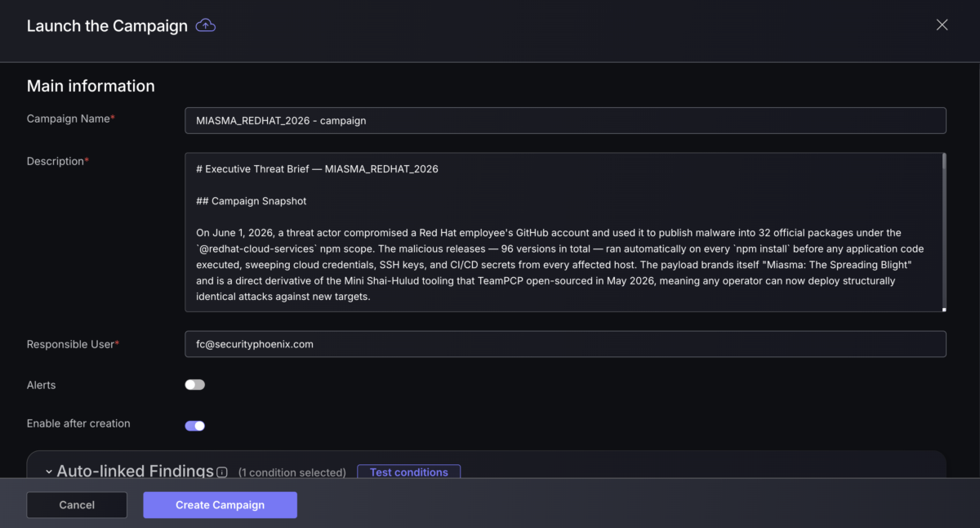Close the Launch the Campaign dialog

click(942, 25)
